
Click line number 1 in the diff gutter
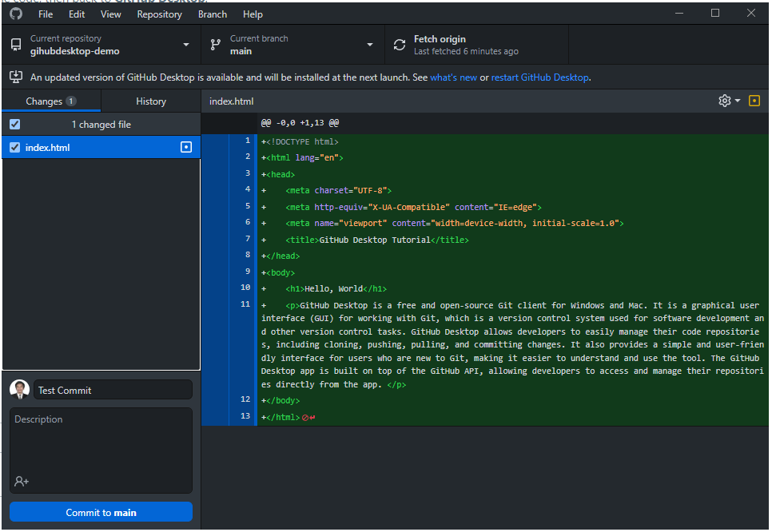click(x=248, y=141)
